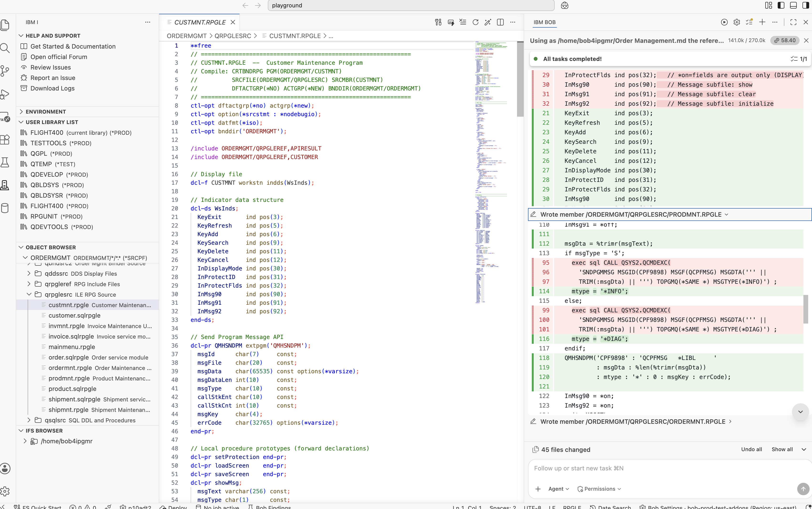Click the Copilot chat icon beside search bar
This screenshot has height=509, width=812.
pyautogui.click(x=565, y=5)
